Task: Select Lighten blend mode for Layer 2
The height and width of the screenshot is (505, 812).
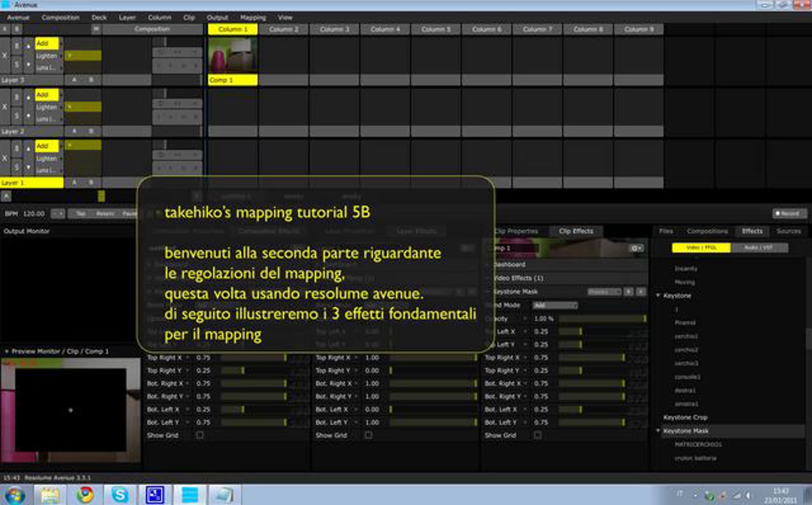Action: coord(47,107)
